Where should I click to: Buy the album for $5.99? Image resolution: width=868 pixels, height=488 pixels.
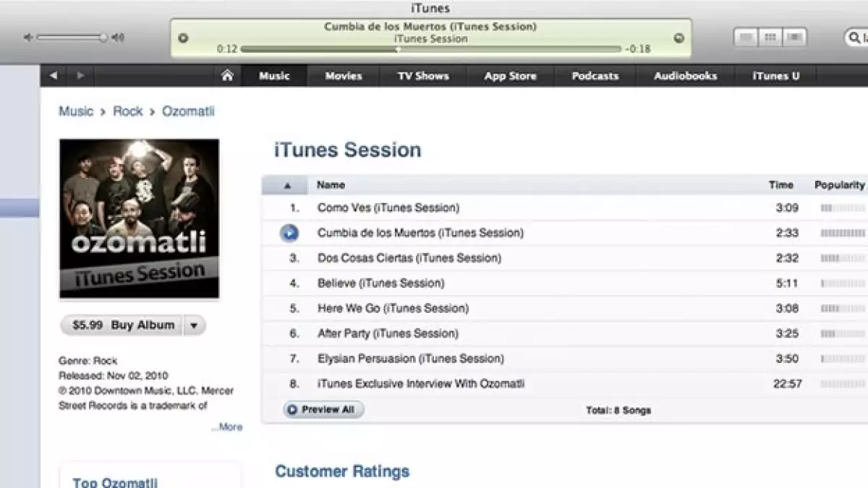pyautogui.click(x=123, y=325)
